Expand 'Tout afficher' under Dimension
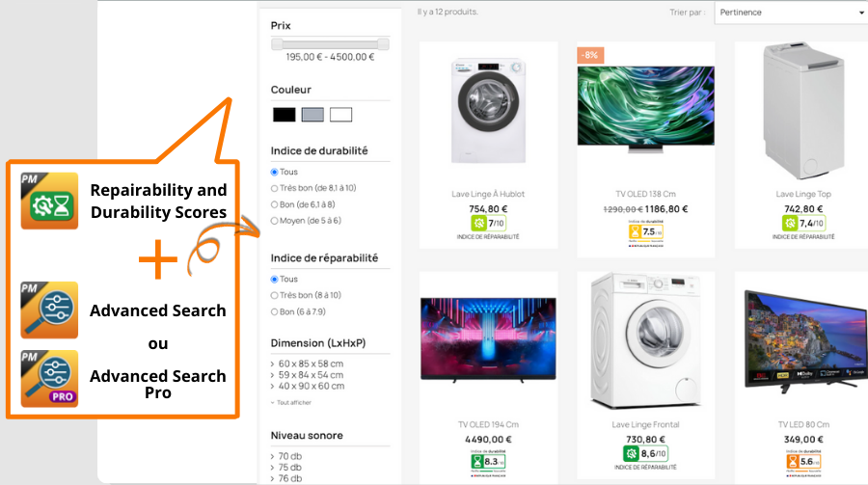This screenshot has height=485, width=868. click(291, 402)
